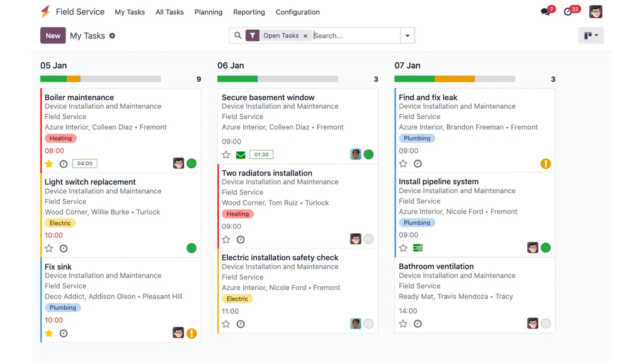Click the orange warning status on Find and fix leak

point(546,164)
